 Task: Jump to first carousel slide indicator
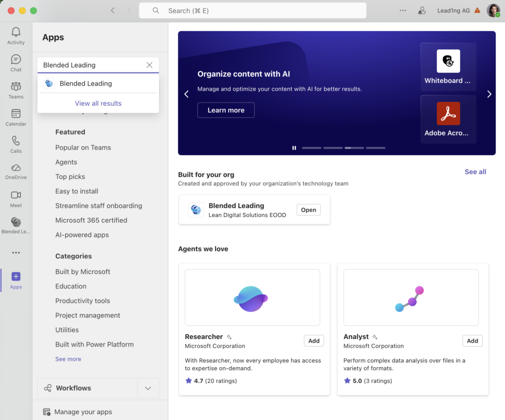(x=311, y=148)
